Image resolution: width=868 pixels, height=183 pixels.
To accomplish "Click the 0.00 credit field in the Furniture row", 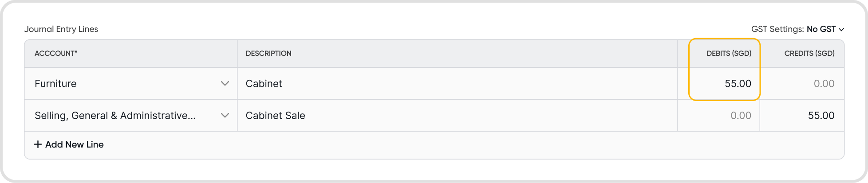I will [824, 83].
